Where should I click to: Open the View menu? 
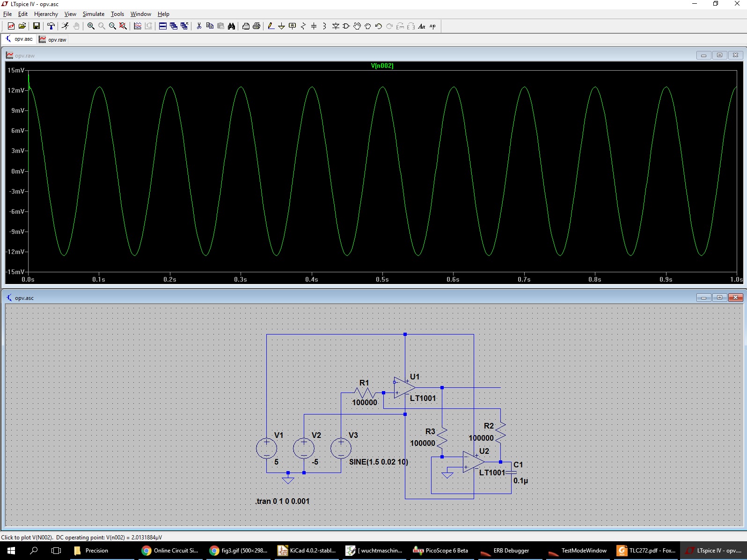[70, 14]
